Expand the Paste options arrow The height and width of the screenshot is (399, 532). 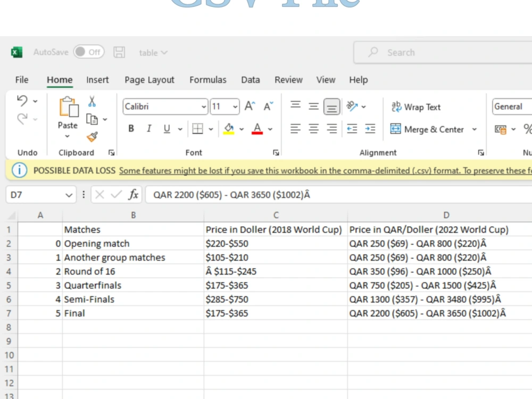point(67,136)
